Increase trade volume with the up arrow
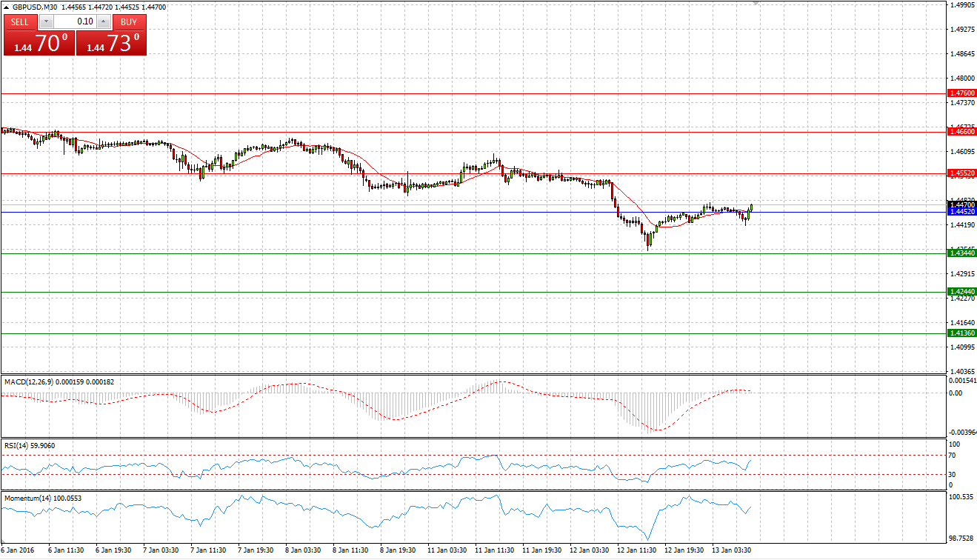The height and width of the screenshot is (560, 977). (x=104, y=21)
